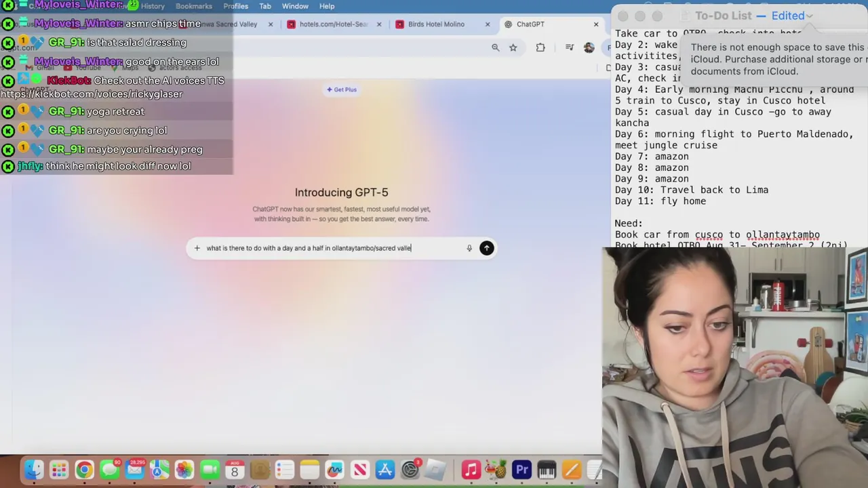Click the 'Day 7: amazon' line

652,157
